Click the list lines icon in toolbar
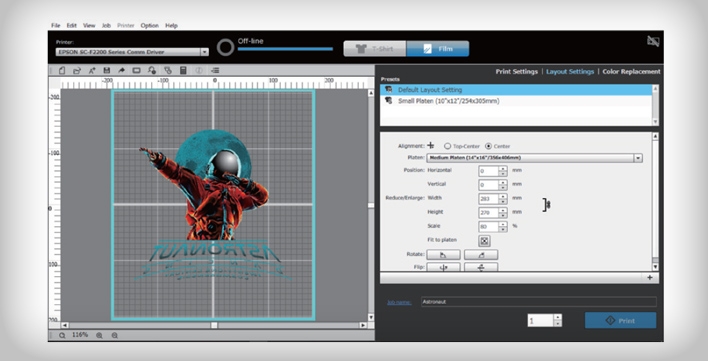Image resolution: width=708 pixels, height=361 pixels. coord(215,70)
